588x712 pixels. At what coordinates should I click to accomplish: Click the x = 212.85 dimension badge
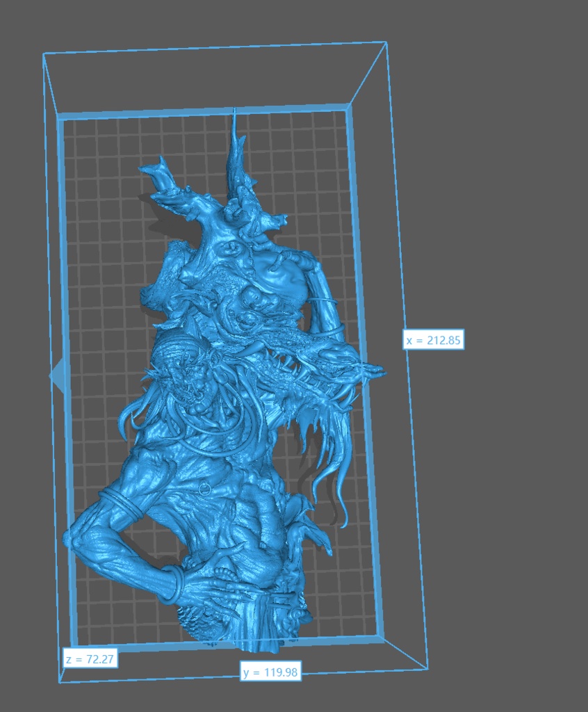(x=434, y=339)
